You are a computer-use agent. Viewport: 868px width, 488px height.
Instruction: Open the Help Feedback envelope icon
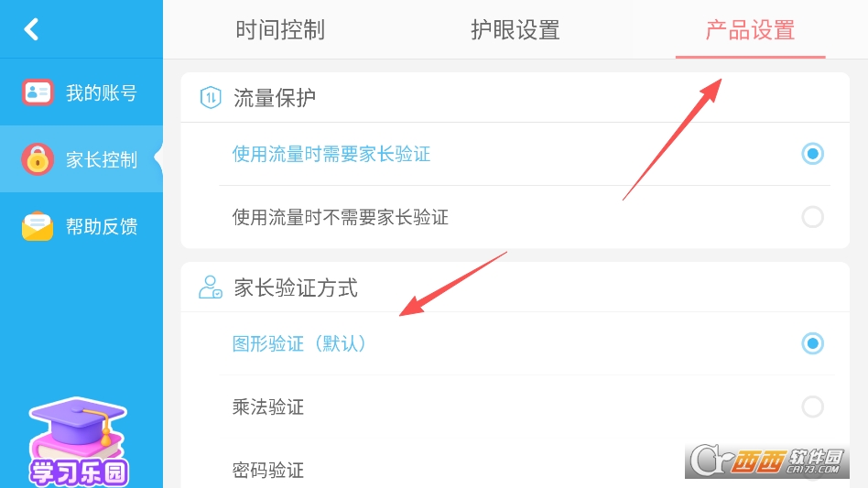(x=38, y=226)
